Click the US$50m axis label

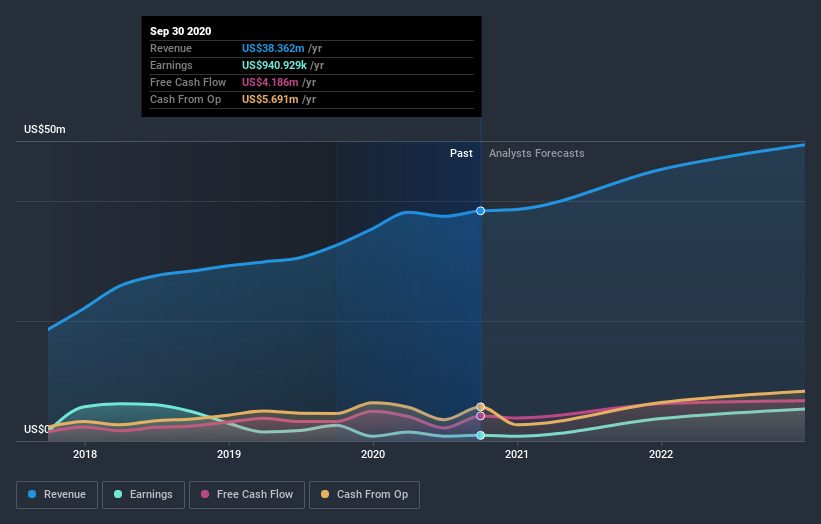[x=45, y=129]
